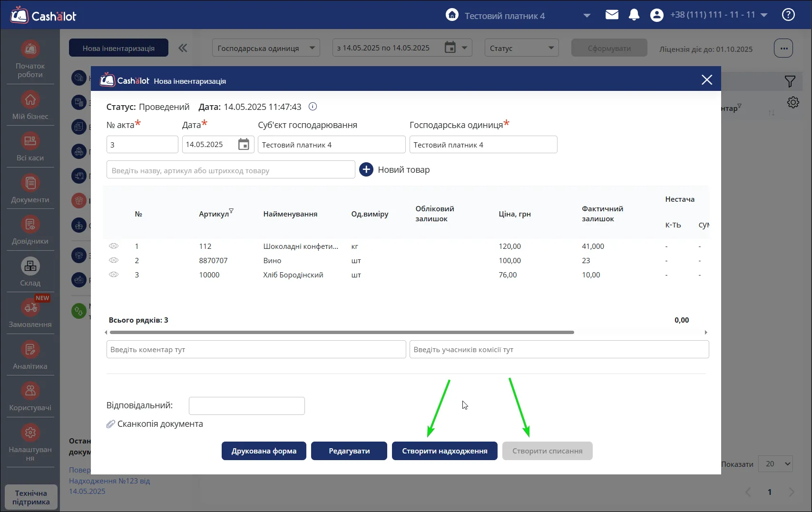812x512 pixels.
Task: Open Документи in sidebar
Action: coord(30,189)
